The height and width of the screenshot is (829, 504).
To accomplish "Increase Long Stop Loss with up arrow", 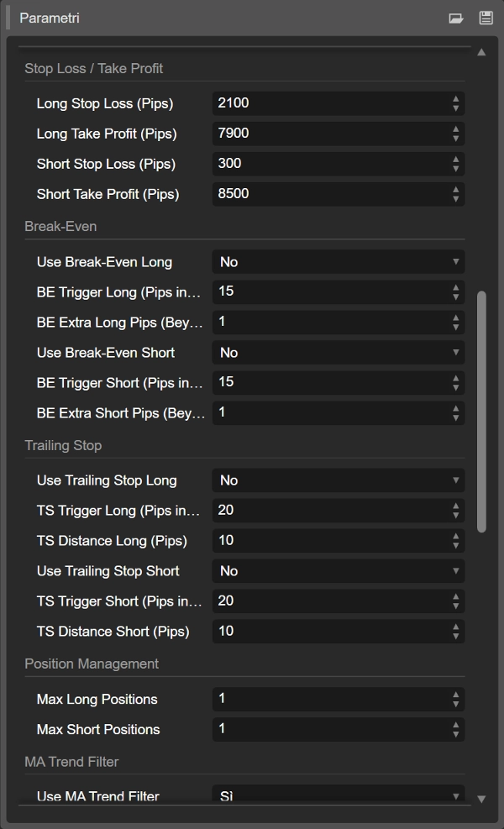I will tap(456, 99).
